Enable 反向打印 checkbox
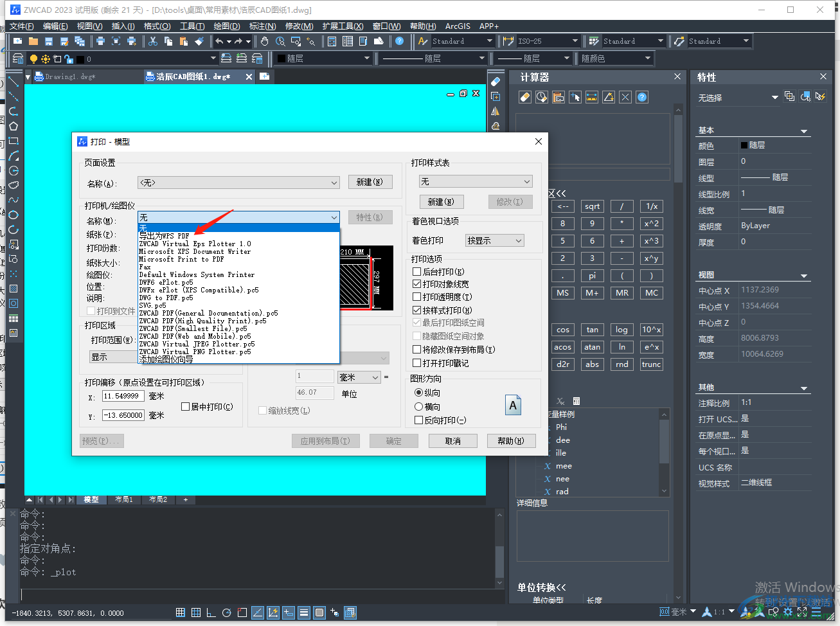This screenshot has height=626, width=840. click(418, 420)
